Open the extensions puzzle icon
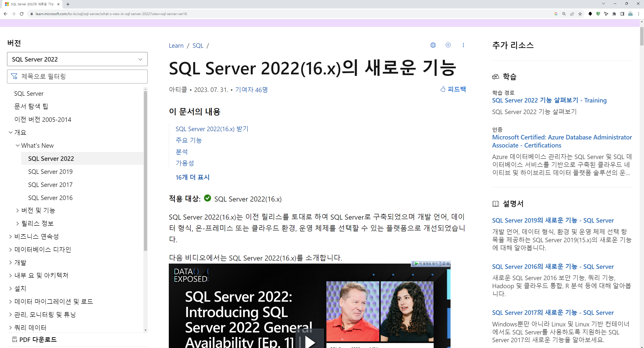Viewport: 644px width, 348px height. [x=614, y=14]
